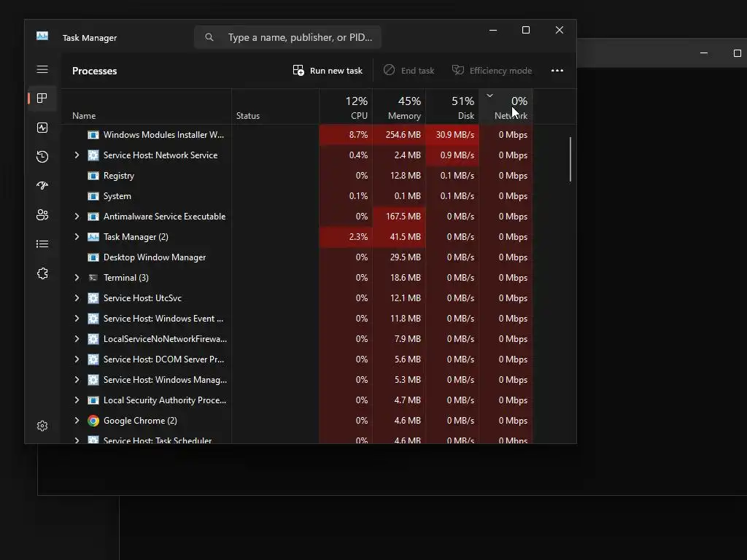The image size is (747, 560).
Task: Sort by the CPU column header
Action: pyautogui.click(x=346, y=106)
